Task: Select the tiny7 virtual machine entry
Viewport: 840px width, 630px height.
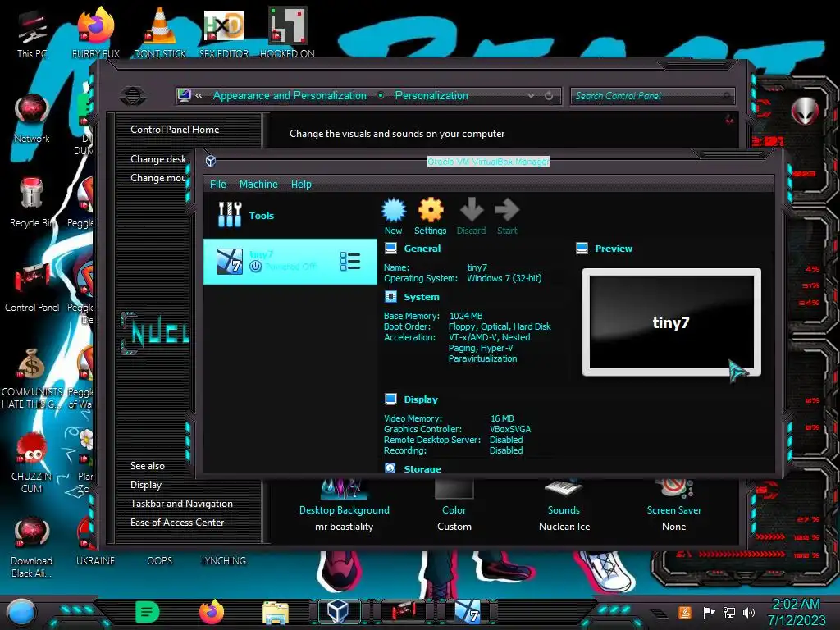Action: click(290, 262)
